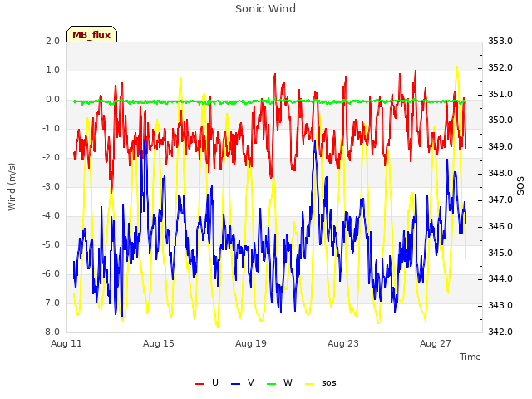Click the Aug 11 date tick
Screen dimensions: 532x399
(x=66, y=343)
